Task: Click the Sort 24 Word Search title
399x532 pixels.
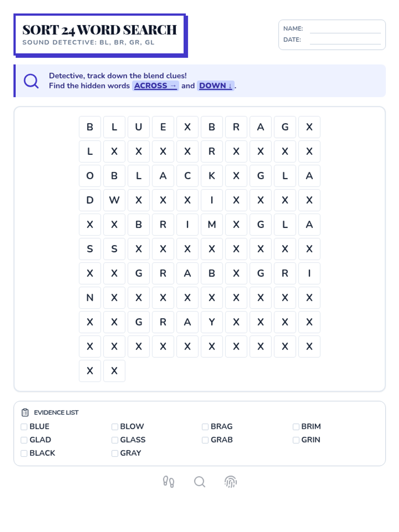Action: pyautogui.click(x=99, y=30)
